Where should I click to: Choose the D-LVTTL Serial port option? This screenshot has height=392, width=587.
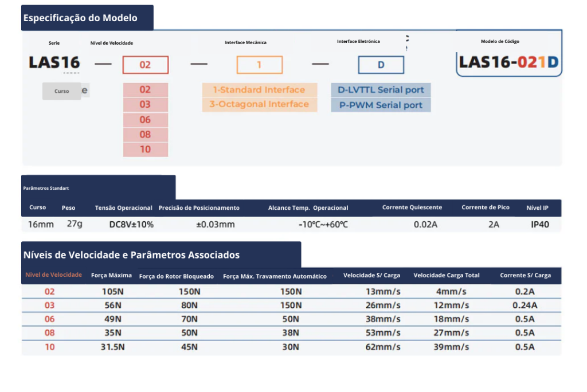coord(381,90)
